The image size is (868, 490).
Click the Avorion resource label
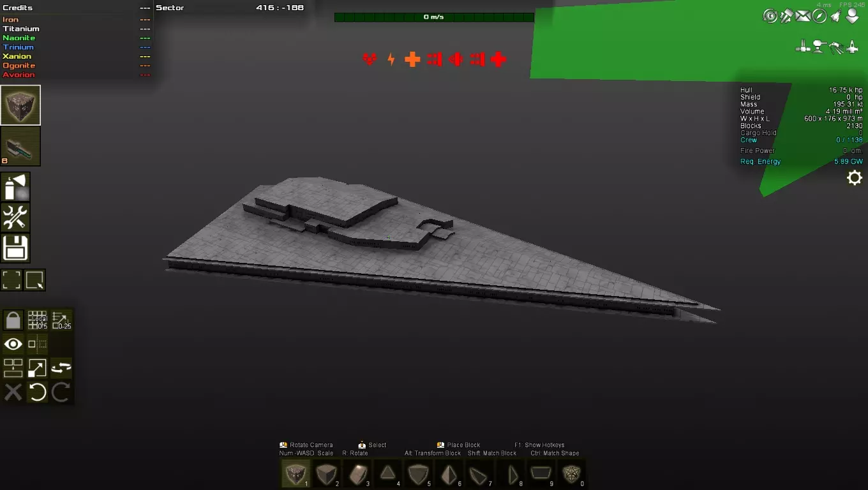tap(19, 75)
